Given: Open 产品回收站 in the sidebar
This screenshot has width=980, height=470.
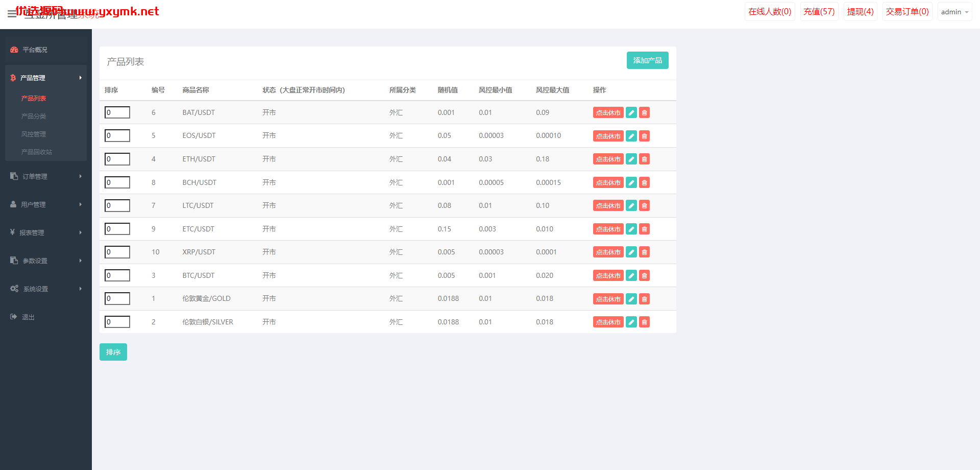Looking at the screenshot, I should 37,152.
